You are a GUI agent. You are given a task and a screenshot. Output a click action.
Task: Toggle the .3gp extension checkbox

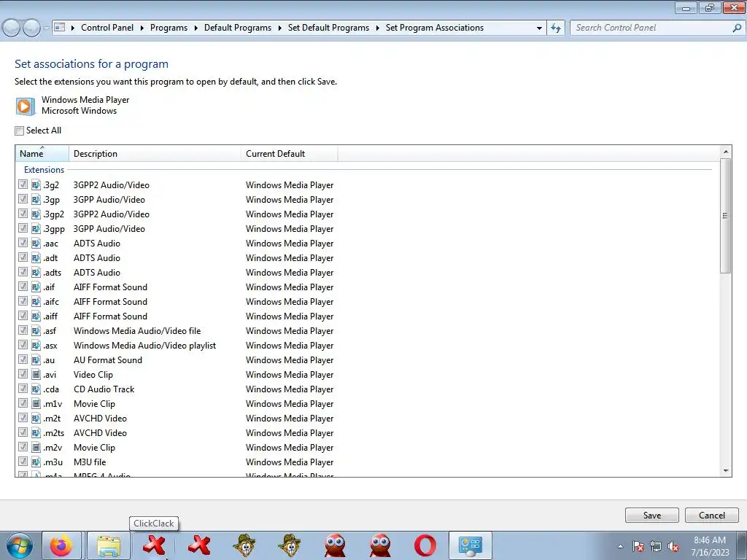tap(23, 199)
